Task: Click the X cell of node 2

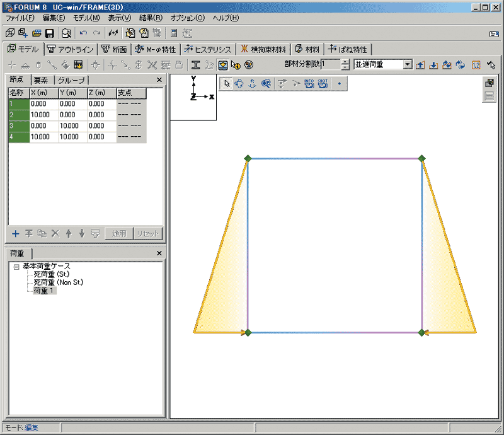Action: point(43,115)
